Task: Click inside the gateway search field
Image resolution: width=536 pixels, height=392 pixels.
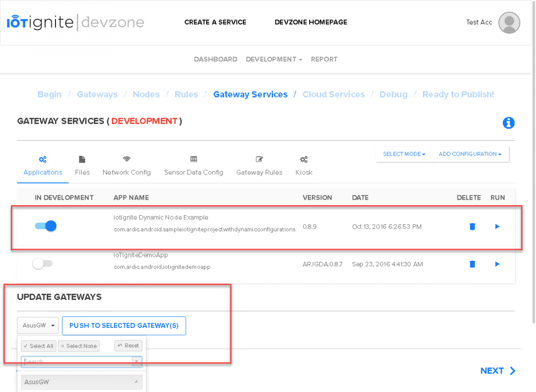Action: pos(78,361)
